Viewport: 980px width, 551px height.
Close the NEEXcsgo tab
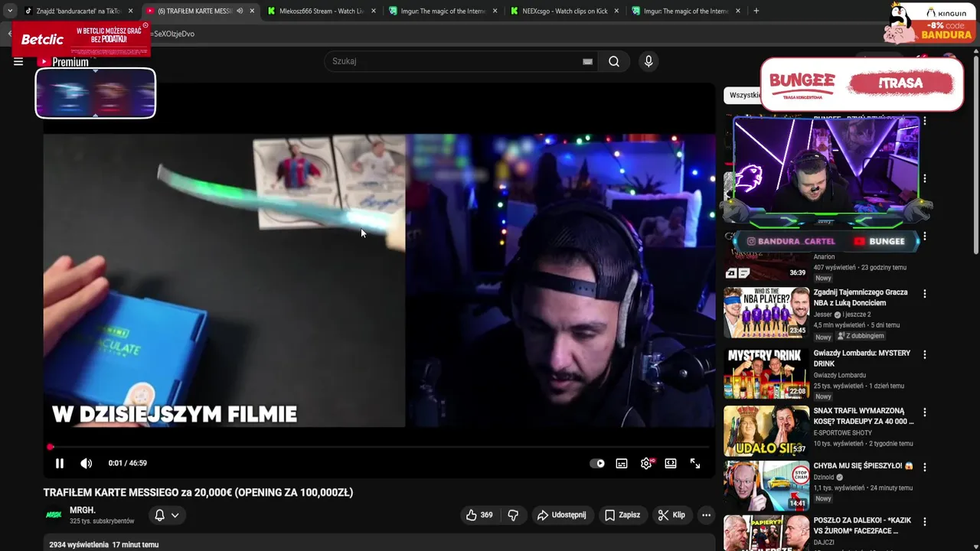[x=616, y=11]
